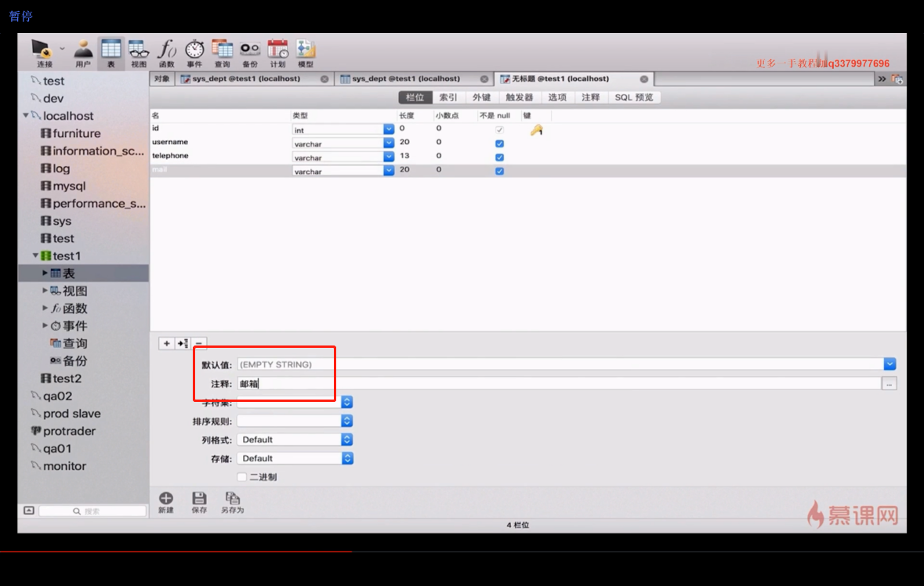
Task: Toggle the sidebar panel icon at the bottom left
Action: point(29,511)
